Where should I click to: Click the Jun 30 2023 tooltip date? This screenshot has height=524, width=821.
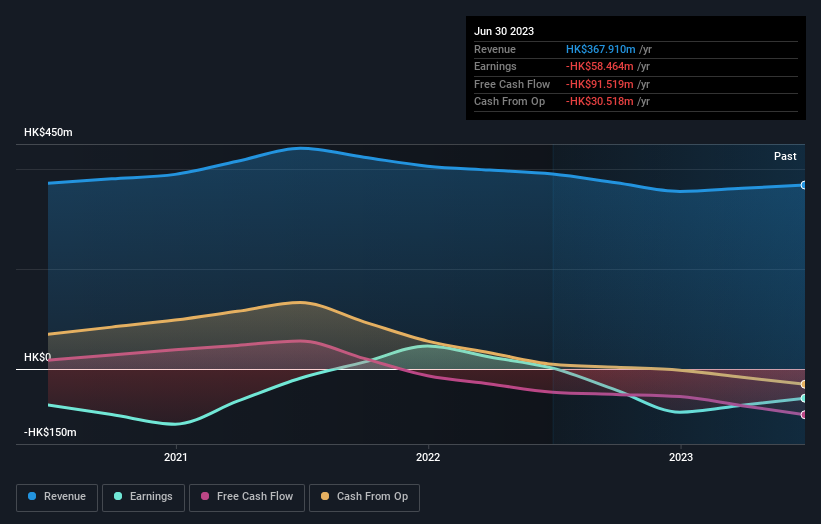tap(504, 31)
